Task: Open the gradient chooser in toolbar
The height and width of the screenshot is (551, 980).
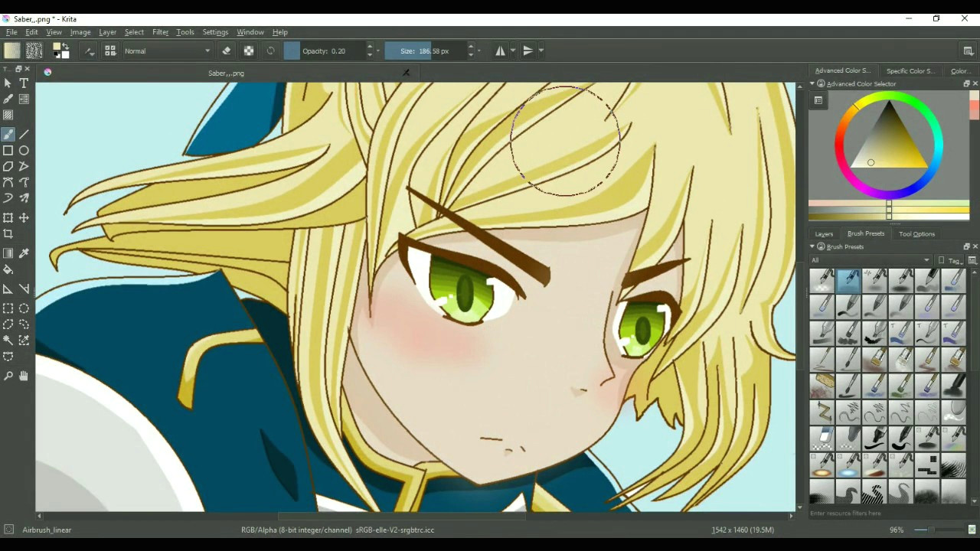Action: point(11,51)
